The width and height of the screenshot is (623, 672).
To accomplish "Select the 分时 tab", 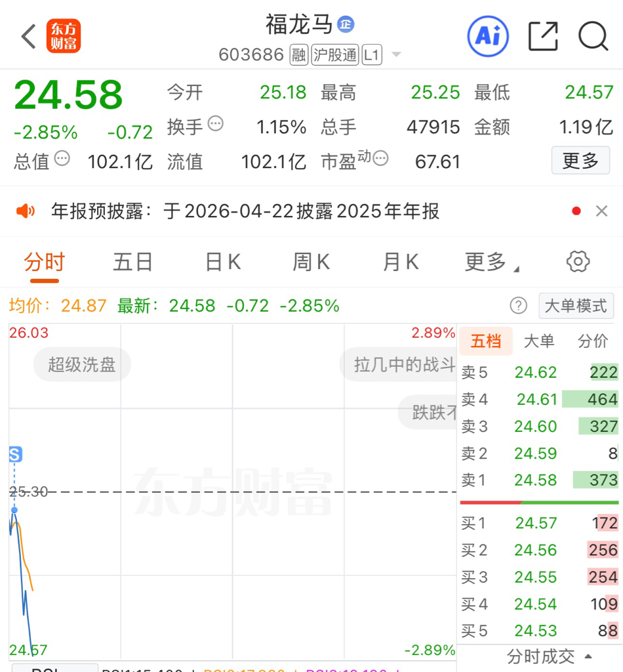I will tap(44, 262).
